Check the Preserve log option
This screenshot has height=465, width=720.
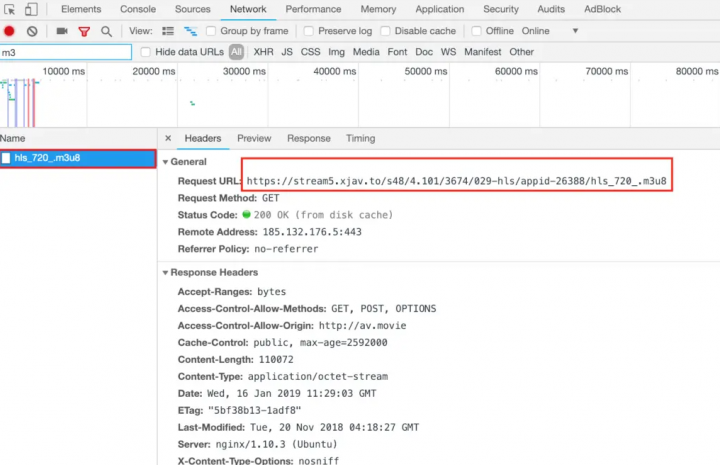coord(309,31)
